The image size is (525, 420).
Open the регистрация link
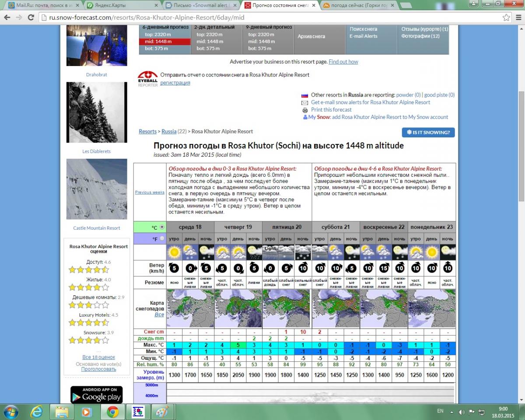[x=175, y=83]
